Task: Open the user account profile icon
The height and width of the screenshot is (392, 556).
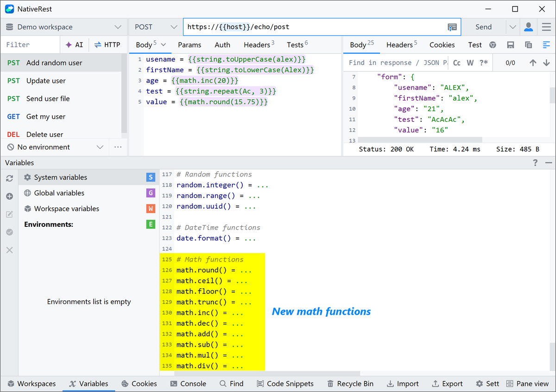Action: pos(528,27)
